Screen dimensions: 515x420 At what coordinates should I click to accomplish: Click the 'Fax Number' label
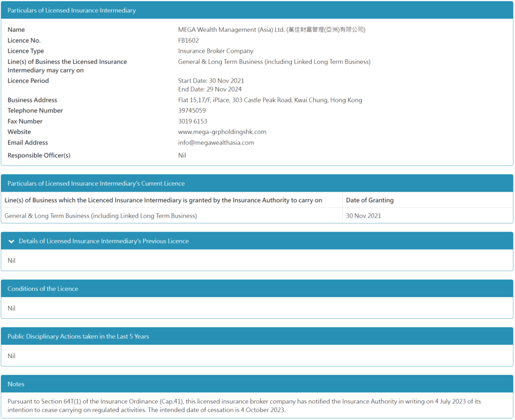(x=25, y=121)
